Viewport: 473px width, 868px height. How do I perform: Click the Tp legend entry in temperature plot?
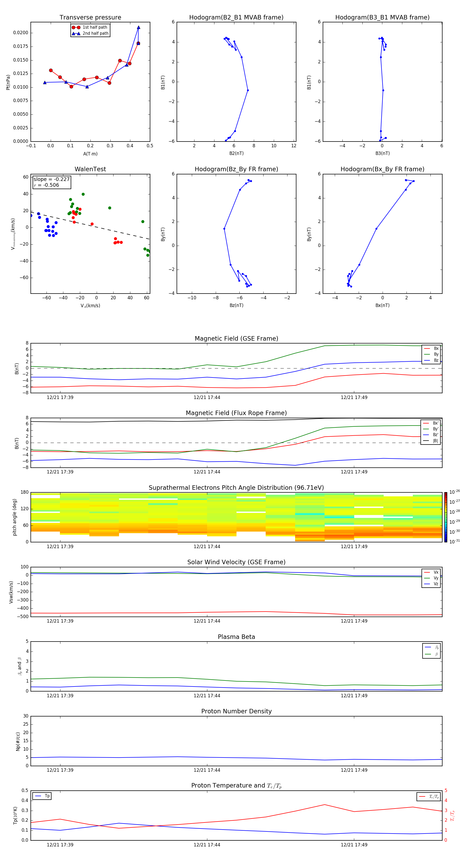[42, 796]
